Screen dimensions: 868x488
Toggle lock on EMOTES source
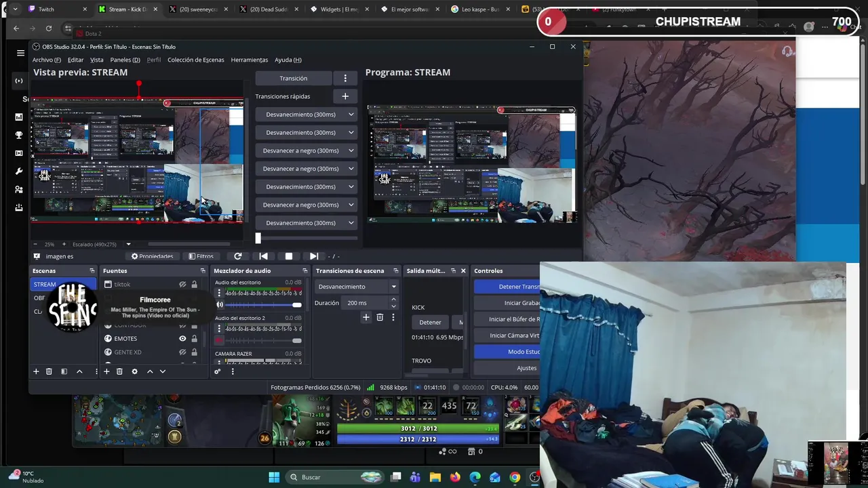tap(194, 339)
